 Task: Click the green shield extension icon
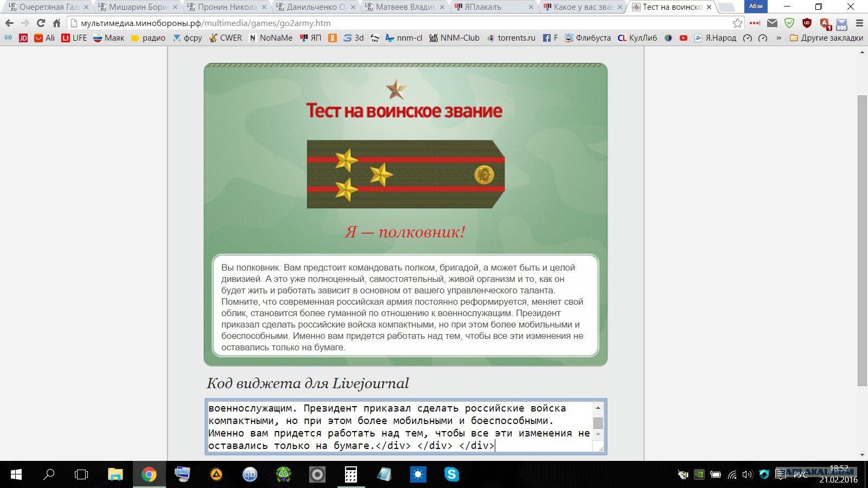[789, 23]
